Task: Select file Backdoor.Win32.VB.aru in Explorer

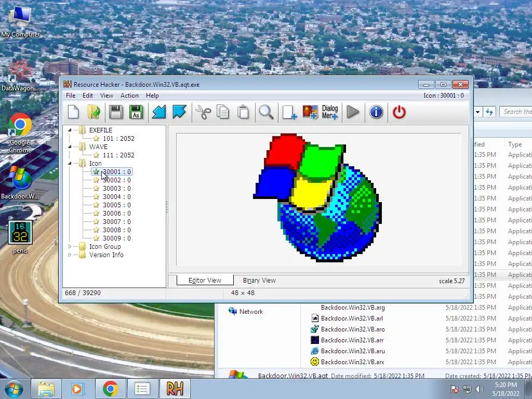Action: pos(353,351)
